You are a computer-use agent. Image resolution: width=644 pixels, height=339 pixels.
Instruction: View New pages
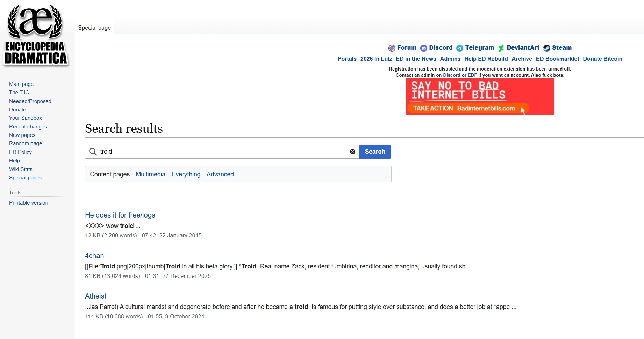click(22, 135)
